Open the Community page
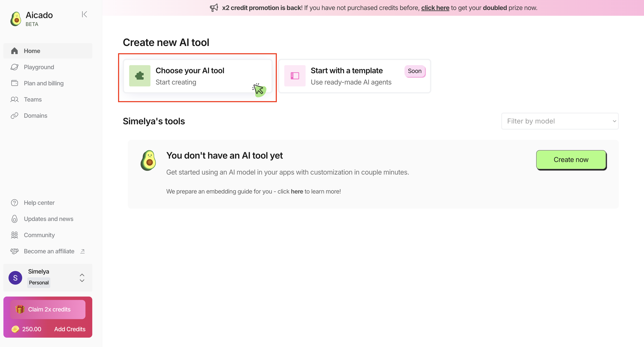The width and height of the screenshot is (644, 347). [48, 235]
